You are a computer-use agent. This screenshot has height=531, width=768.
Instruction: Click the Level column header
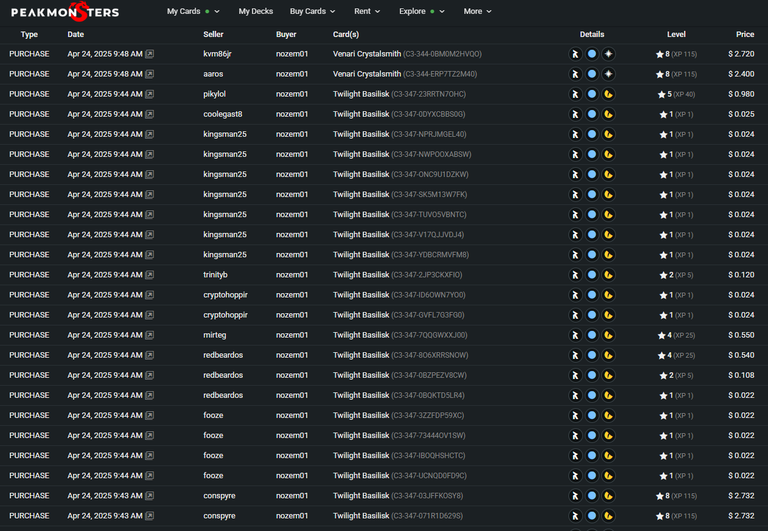click(676, 34)
